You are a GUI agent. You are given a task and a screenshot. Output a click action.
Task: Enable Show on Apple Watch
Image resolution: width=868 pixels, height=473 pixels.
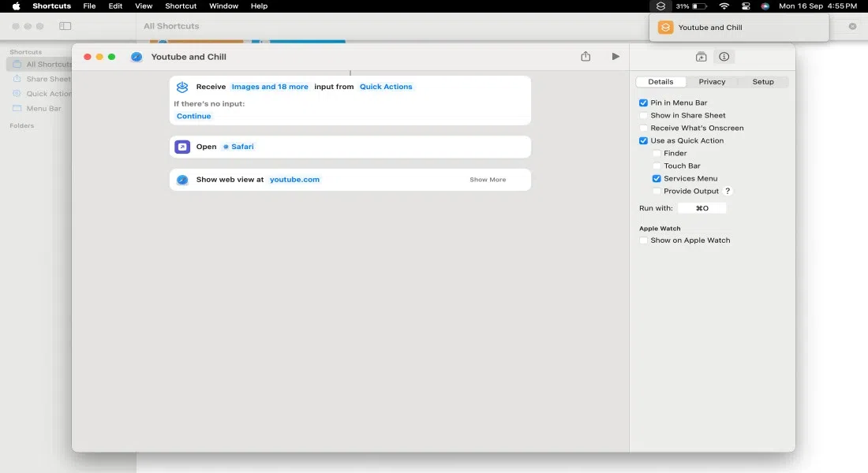tap(643, 240)
